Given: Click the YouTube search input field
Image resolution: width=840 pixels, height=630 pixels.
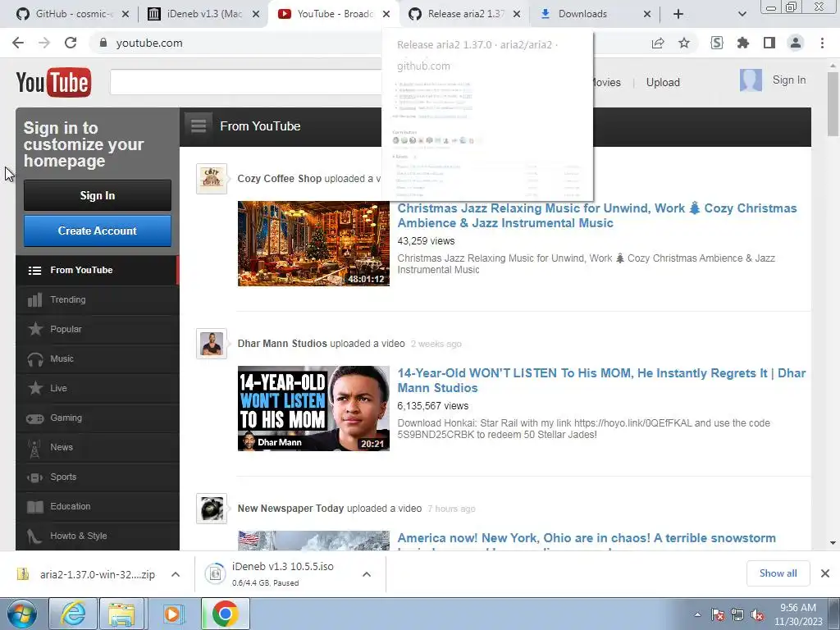Looking at the screenshot, I should pos(246,82).
